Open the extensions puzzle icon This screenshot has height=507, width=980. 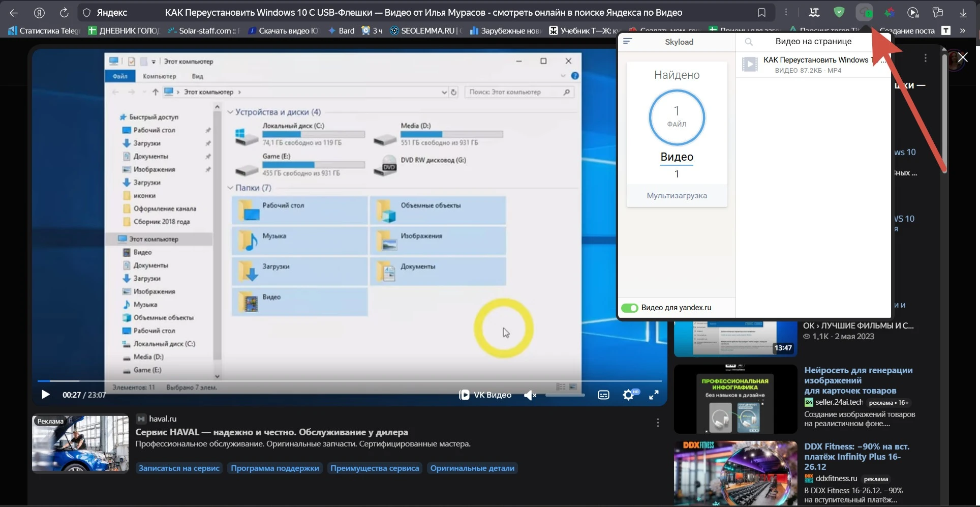pos(938,13)
